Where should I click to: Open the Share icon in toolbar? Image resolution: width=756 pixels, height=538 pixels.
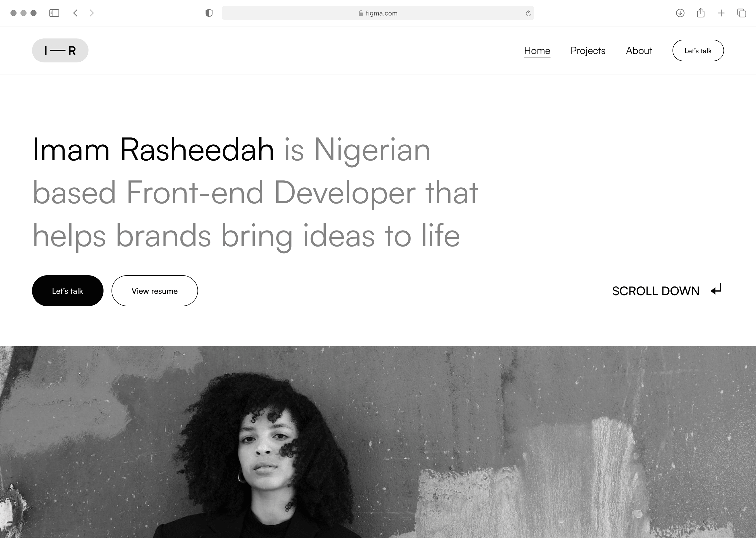(701, 12)
